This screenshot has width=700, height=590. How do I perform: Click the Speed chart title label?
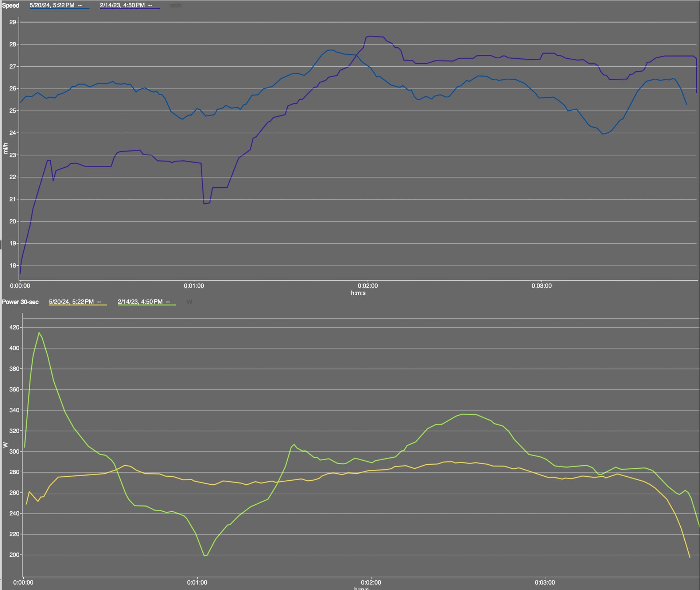(11, 5)
